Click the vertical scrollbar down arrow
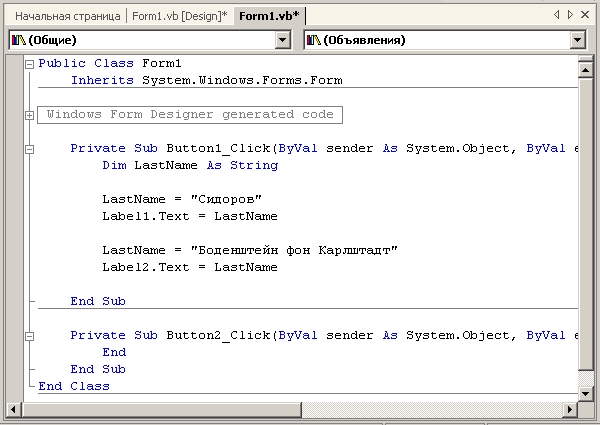600x425 pixels. click(586, 395)
